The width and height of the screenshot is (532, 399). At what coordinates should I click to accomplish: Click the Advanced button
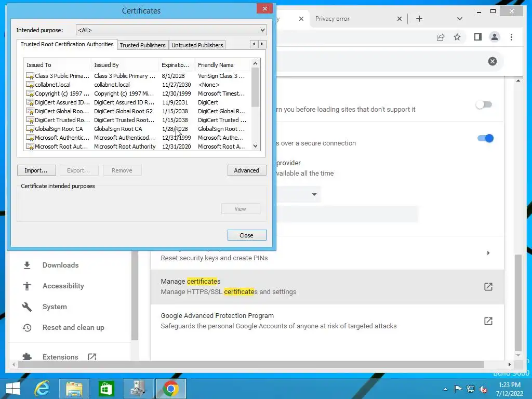tap(247, 170)
